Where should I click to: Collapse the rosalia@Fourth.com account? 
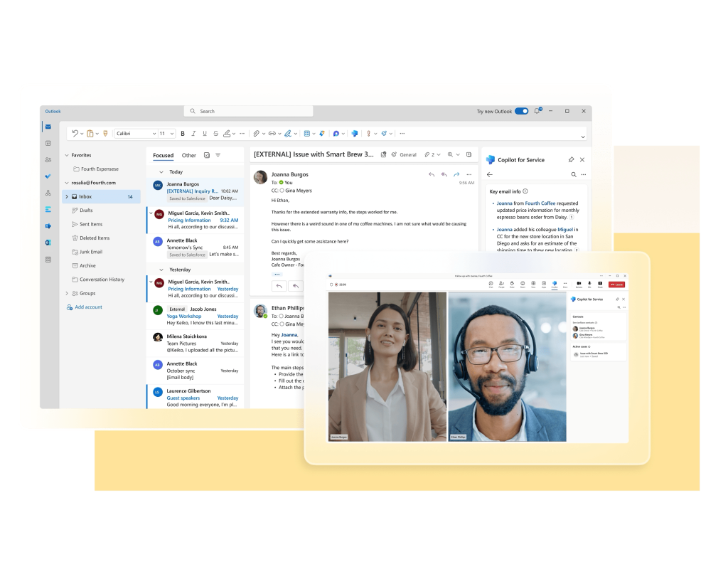(x=67, y=183)
